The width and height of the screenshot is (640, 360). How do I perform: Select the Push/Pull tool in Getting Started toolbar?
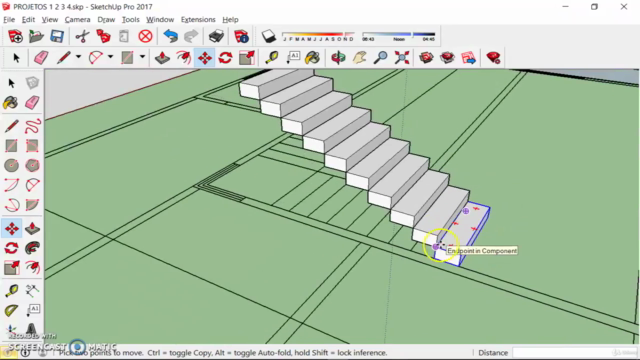[x=162, y=58]
